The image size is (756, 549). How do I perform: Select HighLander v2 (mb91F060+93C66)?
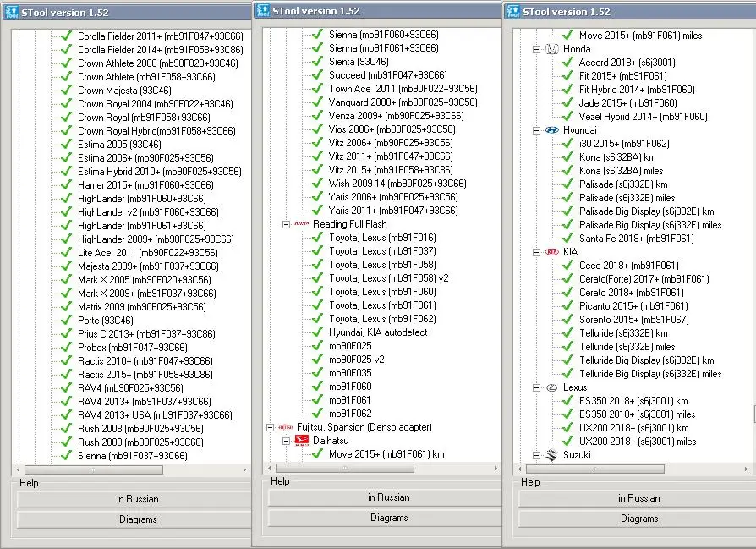[x=148, y=211]
